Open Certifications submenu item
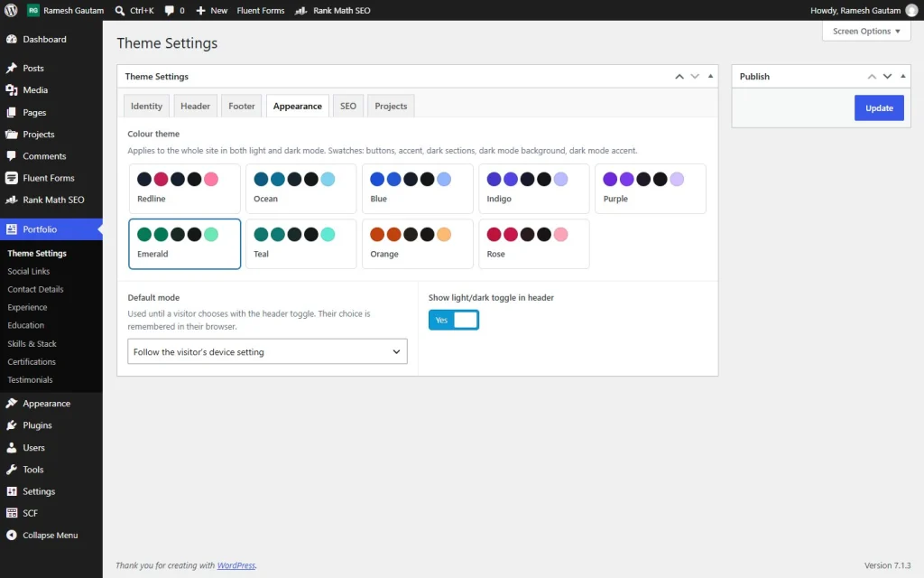The image size is (924, 578). 32,361
